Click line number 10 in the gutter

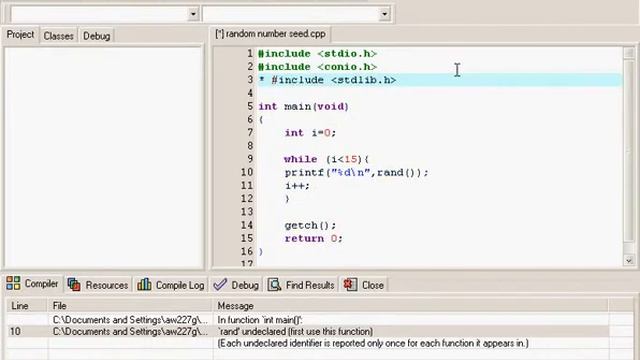(247, 172)
